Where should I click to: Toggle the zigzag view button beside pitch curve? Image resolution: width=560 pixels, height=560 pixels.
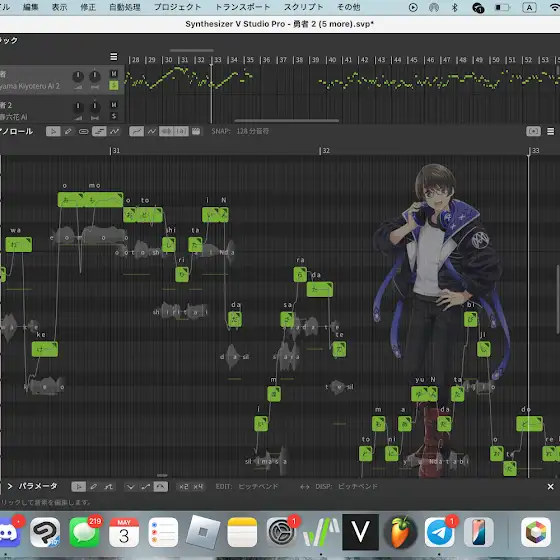152,131
